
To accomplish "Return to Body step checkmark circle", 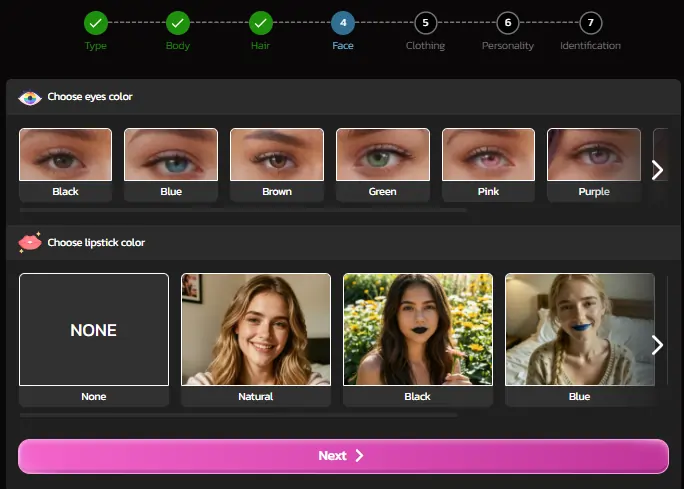I will tap(178, 23).
